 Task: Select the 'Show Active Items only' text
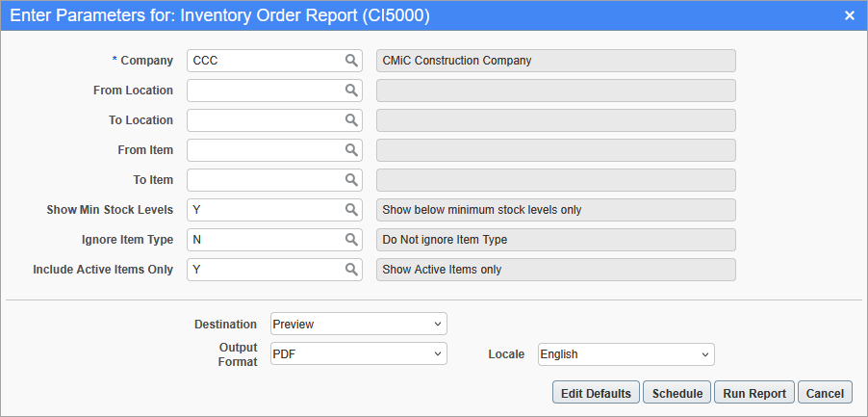pos(442,270)
